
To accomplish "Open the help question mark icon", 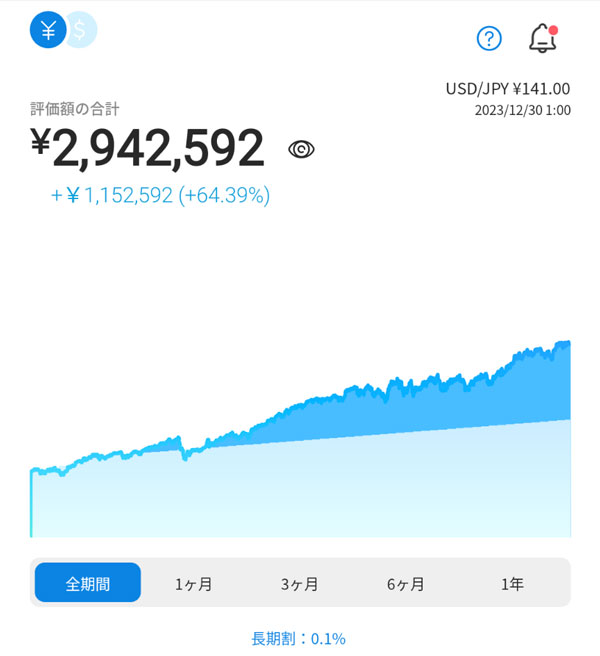I will coord(489,38).
